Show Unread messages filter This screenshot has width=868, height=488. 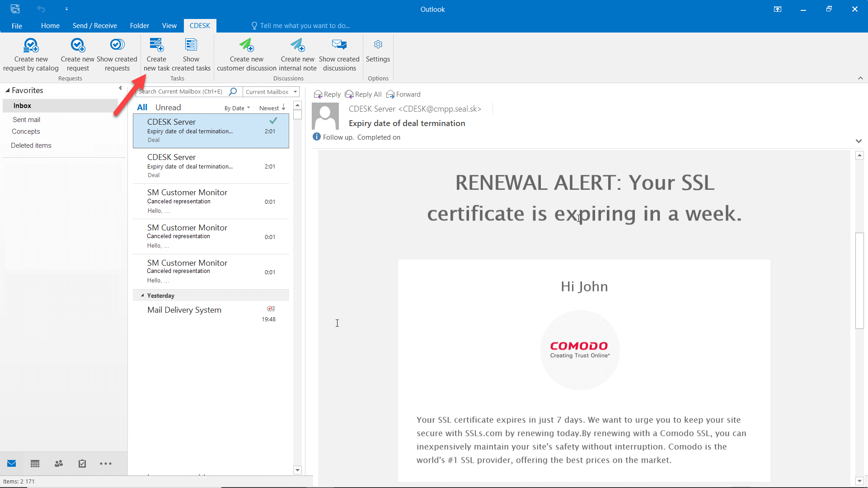tap(168, 108)
